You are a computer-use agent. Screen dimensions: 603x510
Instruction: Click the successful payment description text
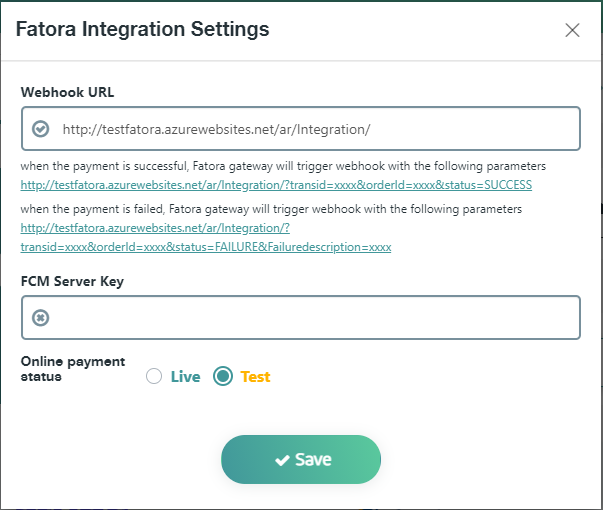click(283, 166)
